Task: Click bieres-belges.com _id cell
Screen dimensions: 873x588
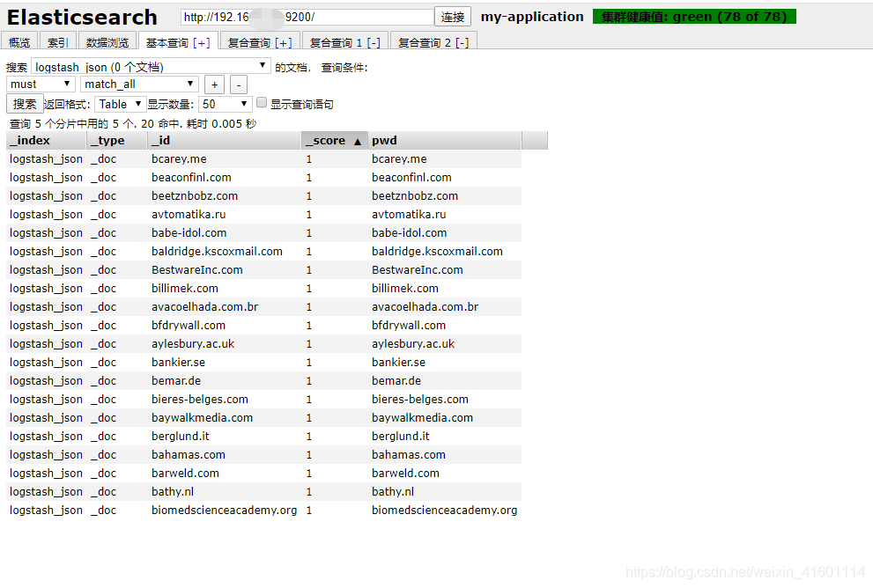Action: [x=225, y=399]
